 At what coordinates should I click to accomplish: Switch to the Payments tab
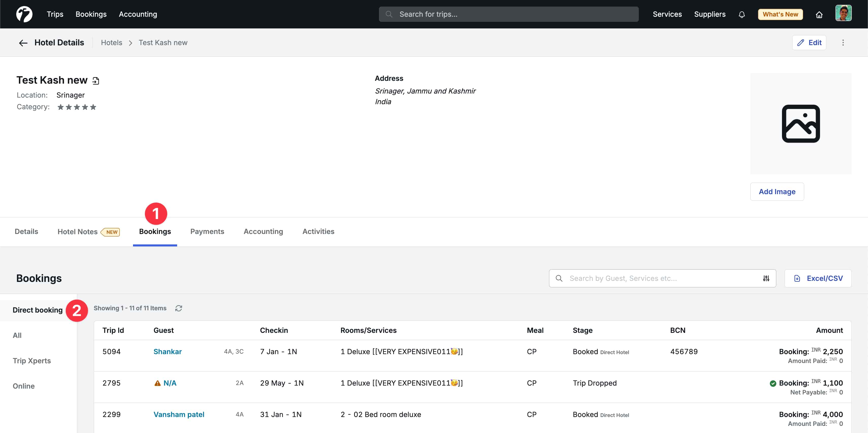[207, 231]
